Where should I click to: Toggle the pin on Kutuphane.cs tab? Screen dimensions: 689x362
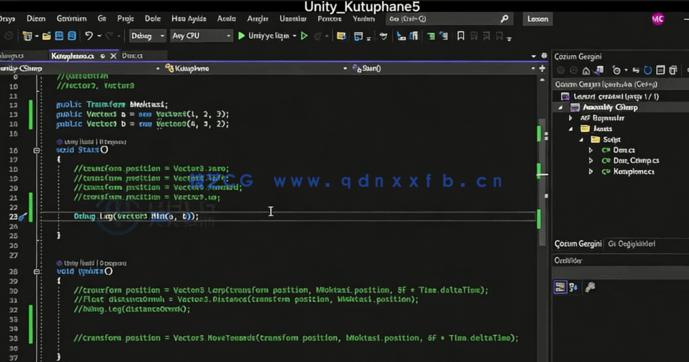click(x=102, y=56)
